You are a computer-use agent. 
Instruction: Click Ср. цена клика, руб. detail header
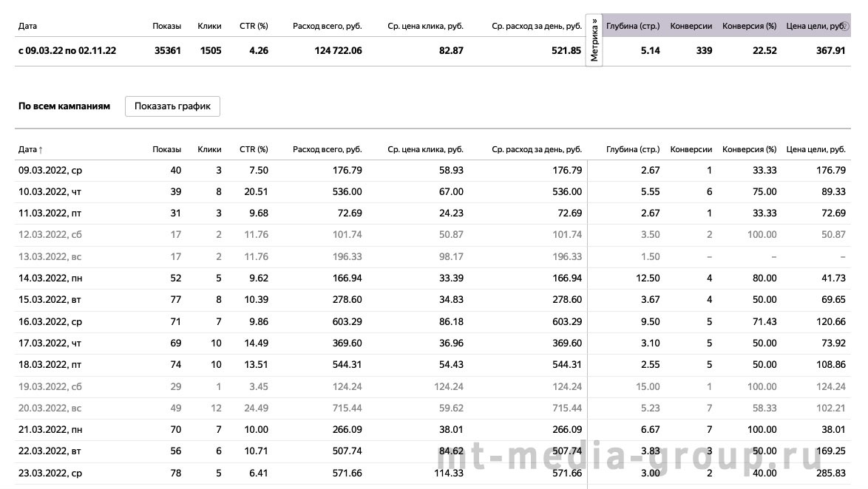click(425, 149)
